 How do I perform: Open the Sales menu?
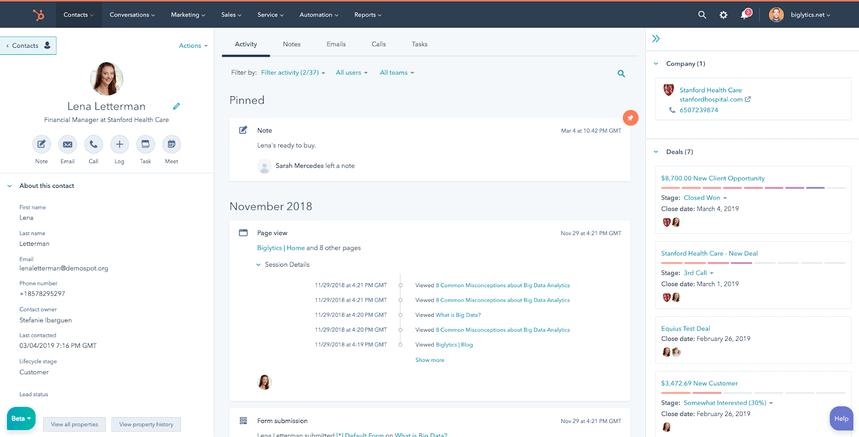[231, 15]
